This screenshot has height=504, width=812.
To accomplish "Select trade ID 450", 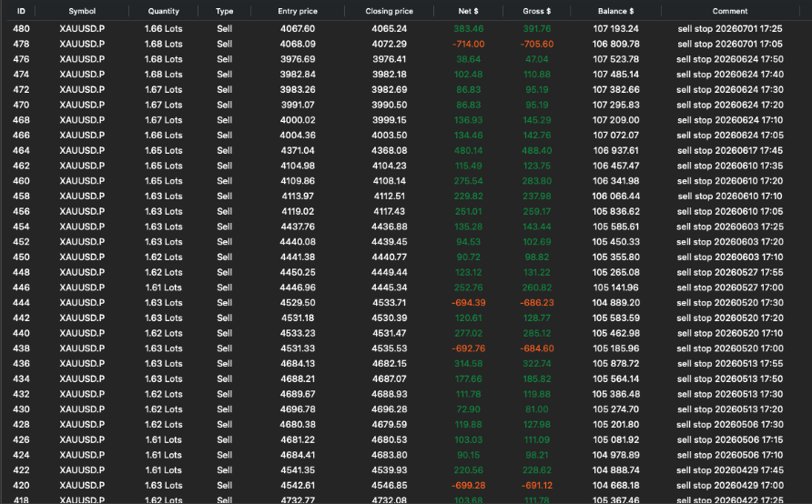I will 21,257.
